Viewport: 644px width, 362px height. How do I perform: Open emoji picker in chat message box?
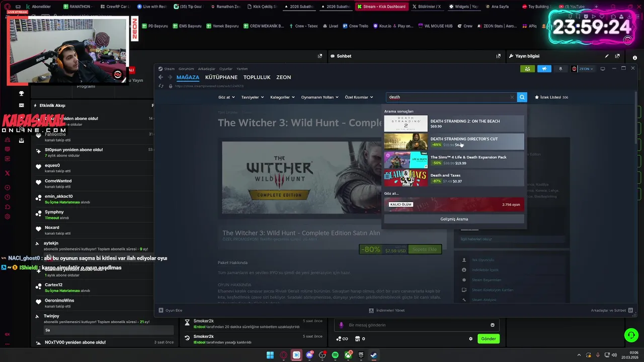[x=493, y=325]
